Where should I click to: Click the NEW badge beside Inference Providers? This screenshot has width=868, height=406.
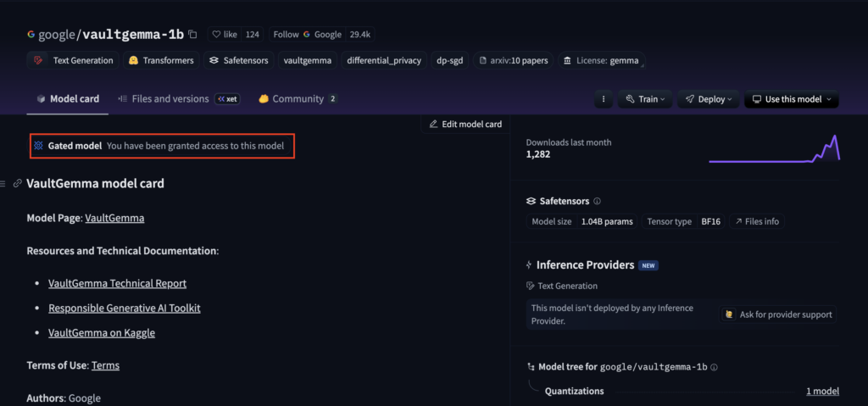648,265
